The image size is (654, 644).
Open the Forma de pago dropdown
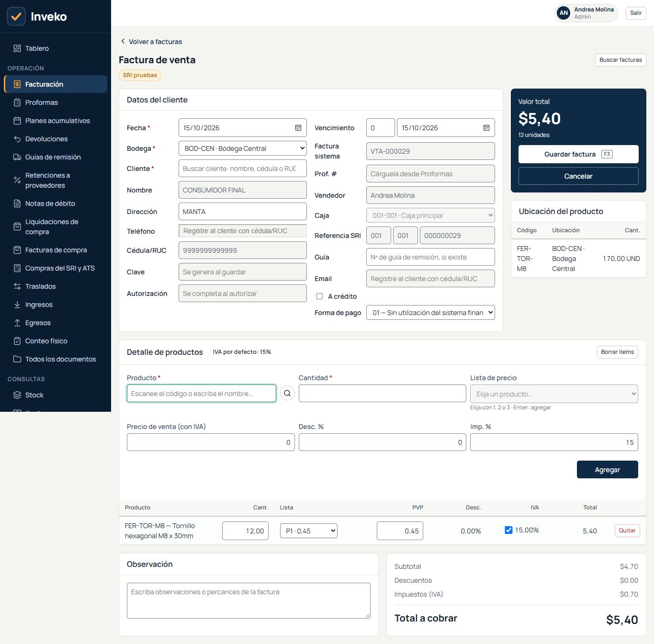tap(430, 313)
